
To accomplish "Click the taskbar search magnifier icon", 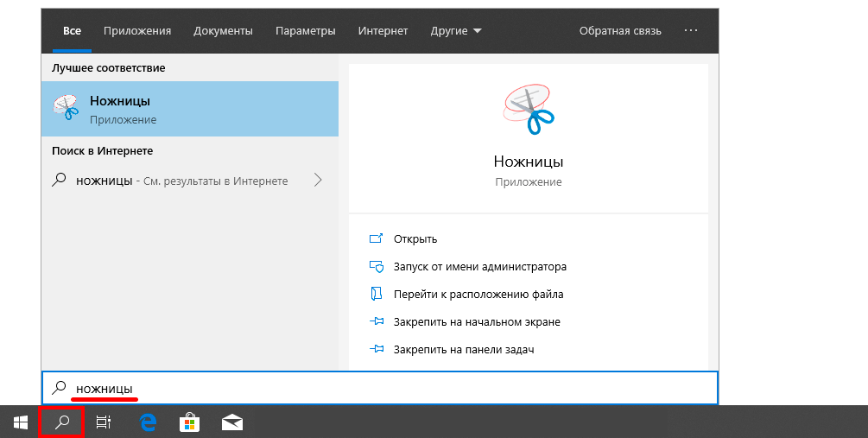I will (x=61, y=422).
